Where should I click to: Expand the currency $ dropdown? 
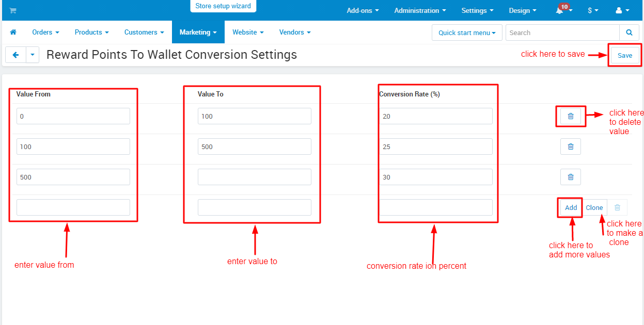coord(593,11)
